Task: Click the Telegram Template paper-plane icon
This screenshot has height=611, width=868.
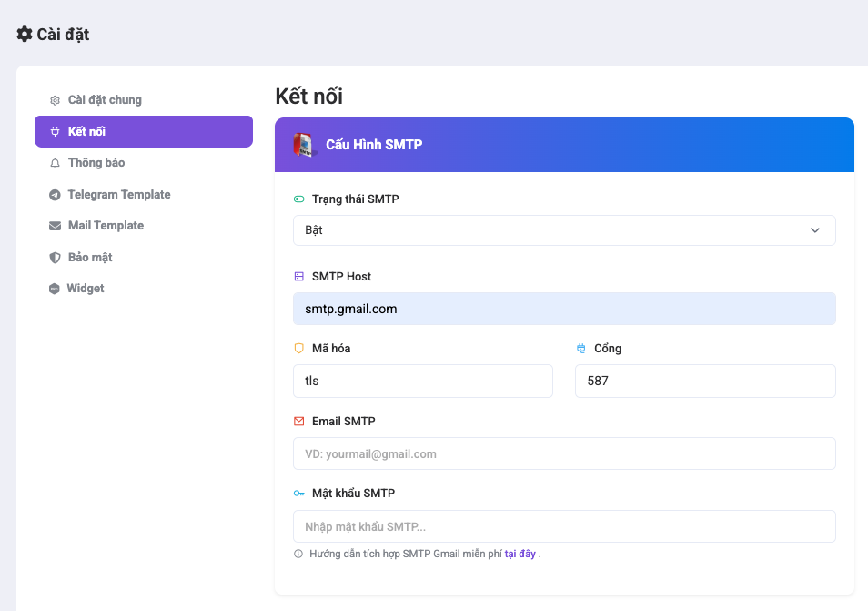Action: coord(55,195)
